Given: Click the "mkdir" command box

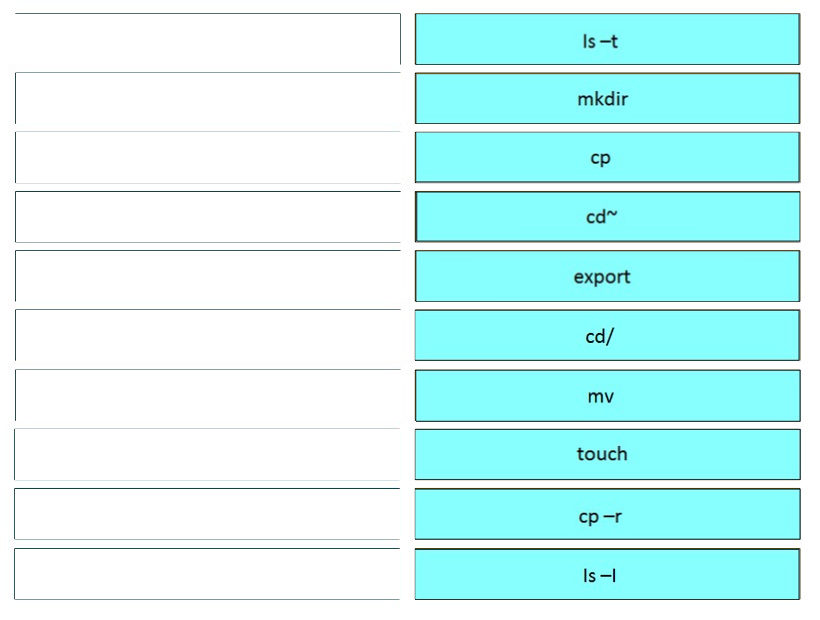Looking at the screenshot, I should point(607,98).
